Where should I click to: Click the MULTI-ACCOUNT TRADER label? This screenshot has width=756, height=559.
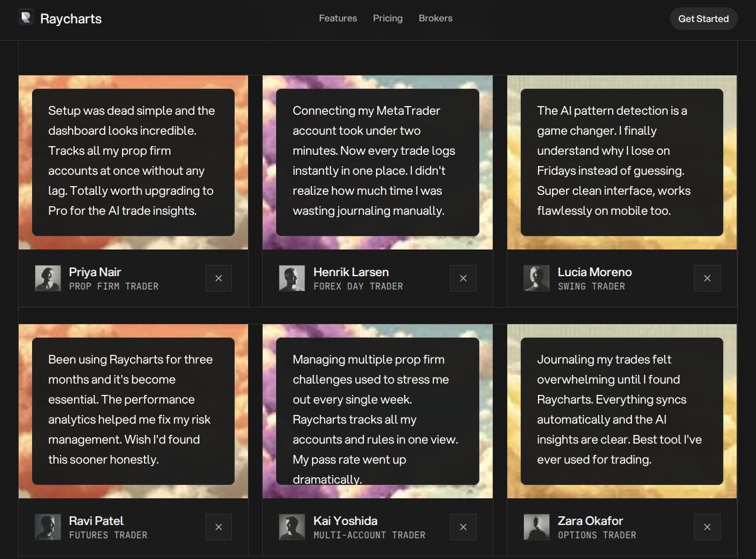point(369,536)
